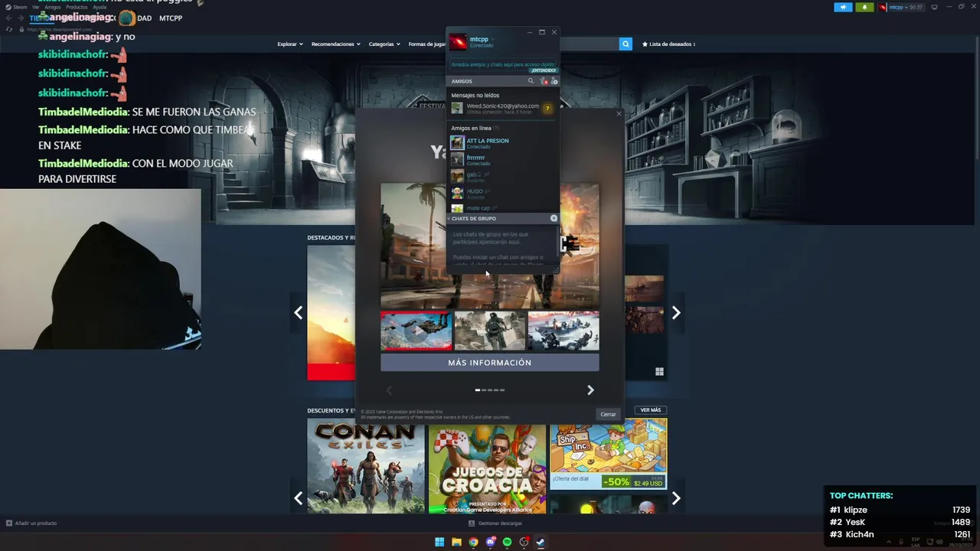Click the mtcpp avatar in friends window
Screen dimensions: 980x551
[x=458, y=42]
